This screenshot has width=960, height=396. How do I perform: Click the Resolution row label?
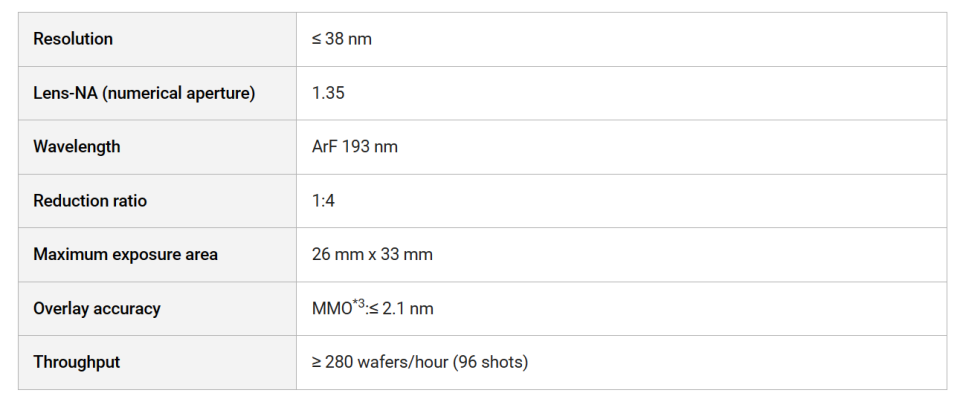73,39
